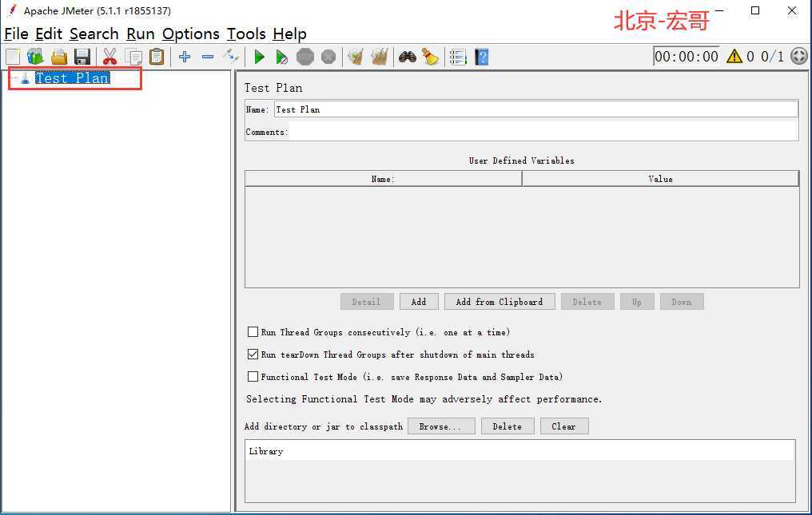
Task: Open the Tools menu
Action: 246,34
